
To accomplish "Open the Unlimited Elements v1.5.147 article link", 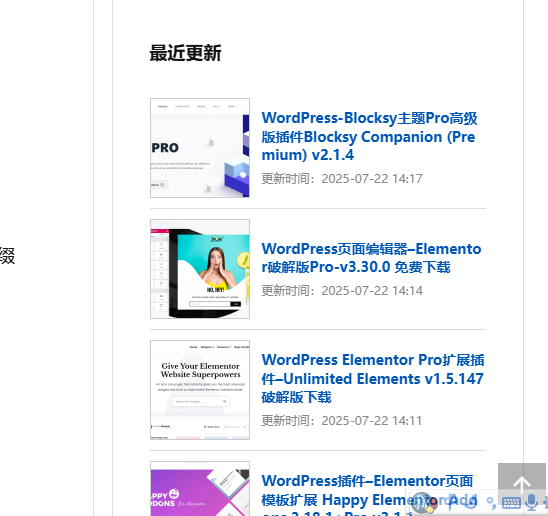I will pyautogui.click(x=373, y=379).
